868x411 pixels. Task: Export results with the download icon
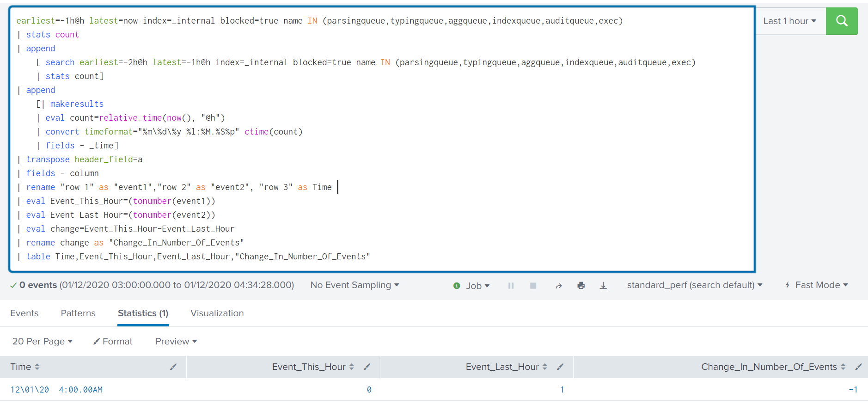603,286
